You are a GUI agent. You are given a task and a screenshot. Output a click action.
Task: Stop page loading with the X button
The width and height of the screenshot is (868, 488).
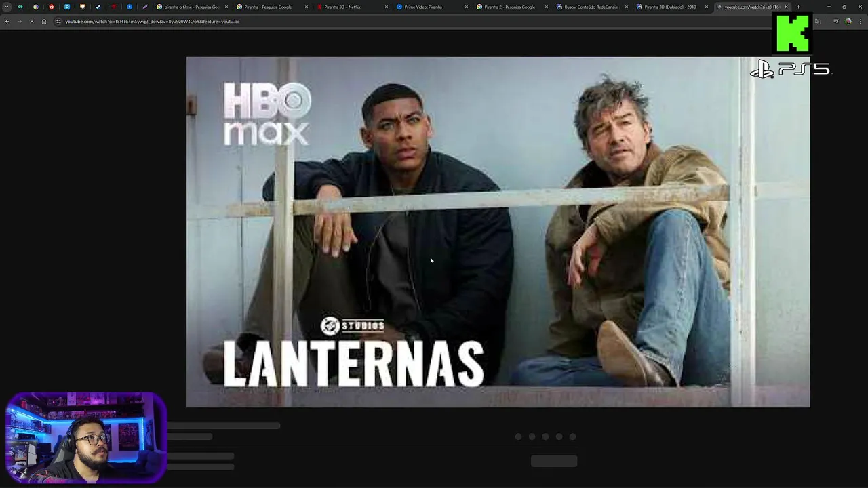point(32,22)
